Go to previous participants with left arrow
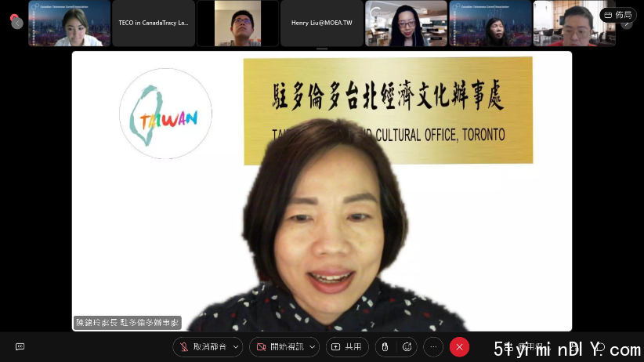Image resolution: width=644 pixels, height=362 pixels. [17, 24]
